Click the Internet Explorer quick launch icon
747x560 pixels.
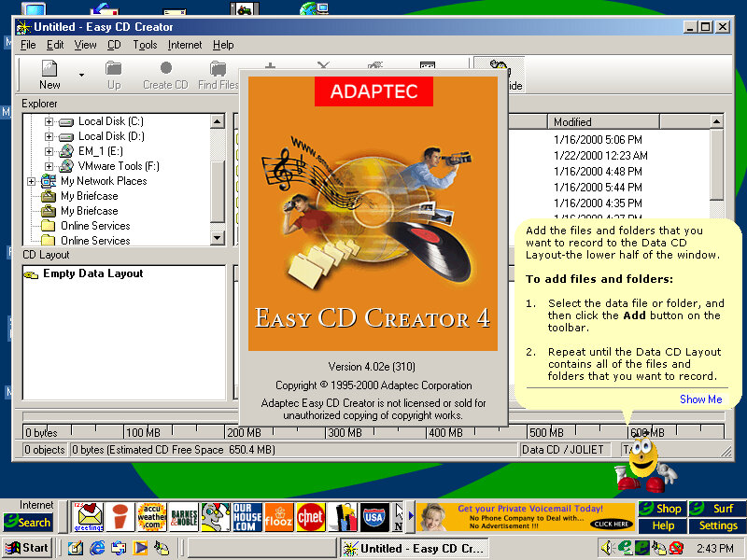(x=97, y=548)
